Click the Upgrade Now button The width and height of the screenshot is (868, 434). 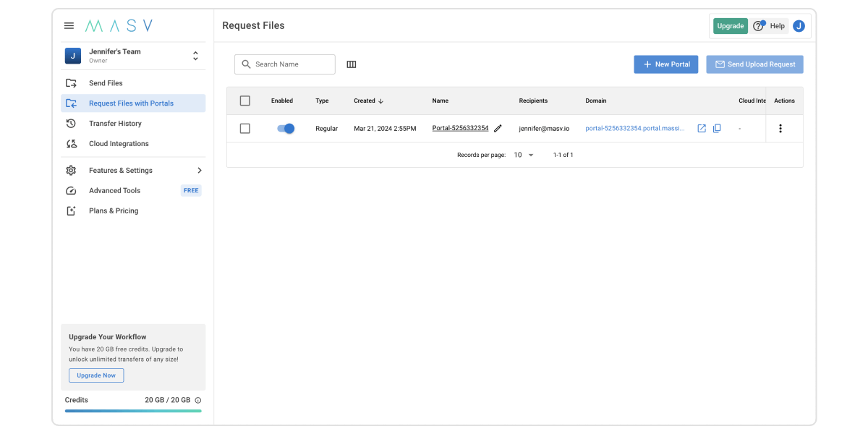click(96, 375)
